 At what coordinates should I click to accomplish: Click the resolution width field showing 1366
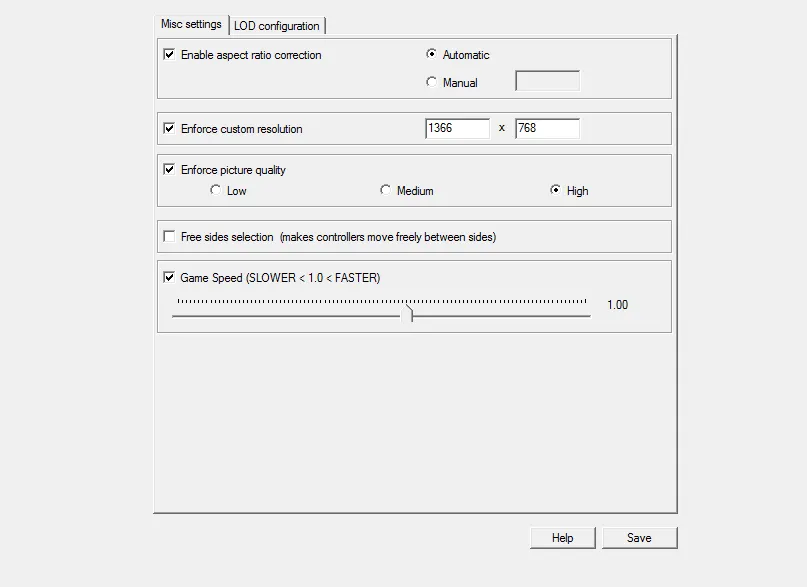[458, 128]
